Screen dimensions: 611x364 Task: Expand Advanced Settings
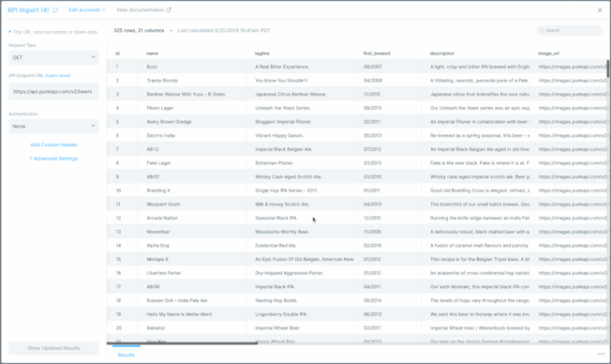coord(54,158)
